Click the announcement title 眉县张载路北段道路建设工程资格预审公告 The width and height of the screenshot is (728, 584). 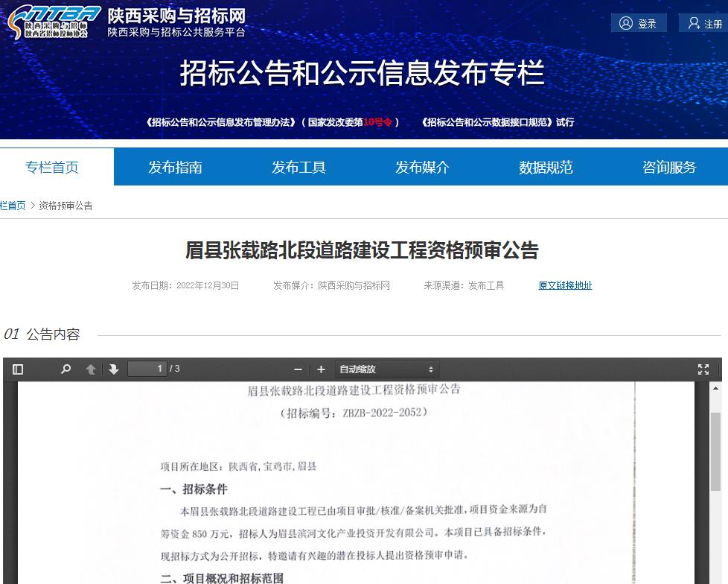(363, 250)
